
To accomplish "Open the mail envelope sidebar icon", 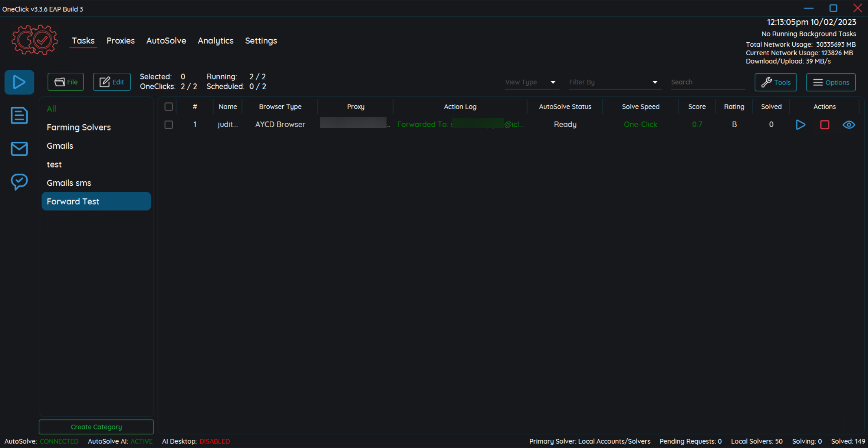I will tap(19, 148).
